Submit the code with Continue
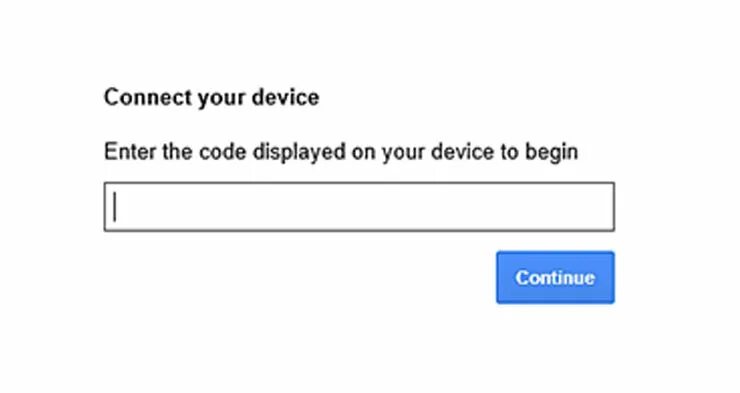This screenshot has width=740, height=393. [x=555, y=277]
